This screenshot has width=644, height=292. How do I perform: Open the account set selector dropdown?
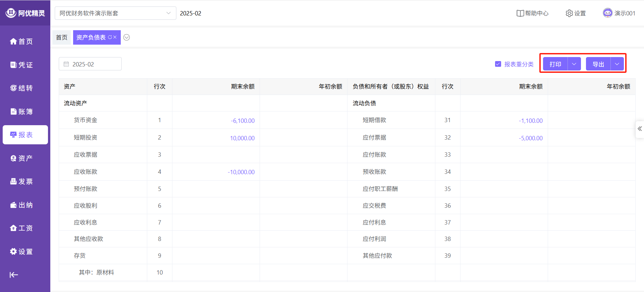point(115,13)
